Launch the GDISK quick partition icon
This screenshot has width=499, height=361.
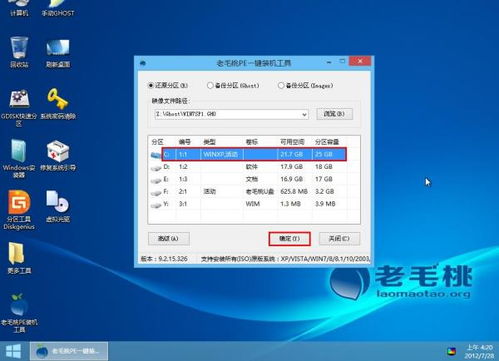(x=19, y=107)
